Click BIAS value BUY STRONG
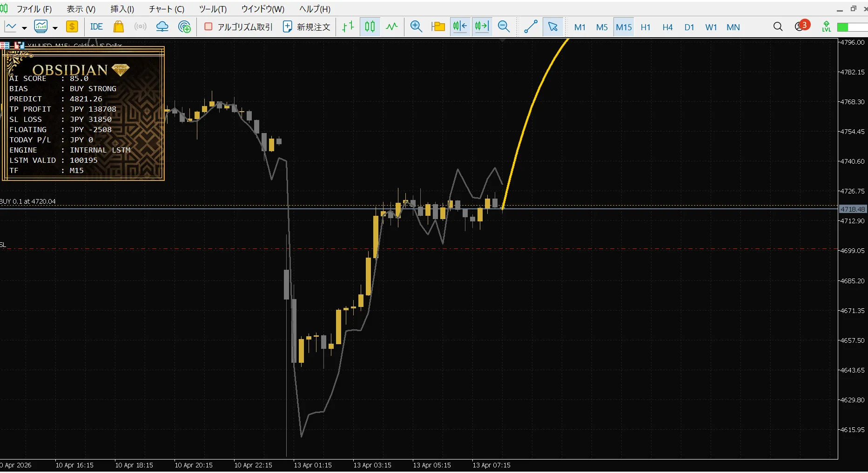The width and height of the screenshot is (868, 473). coord(93,89)
